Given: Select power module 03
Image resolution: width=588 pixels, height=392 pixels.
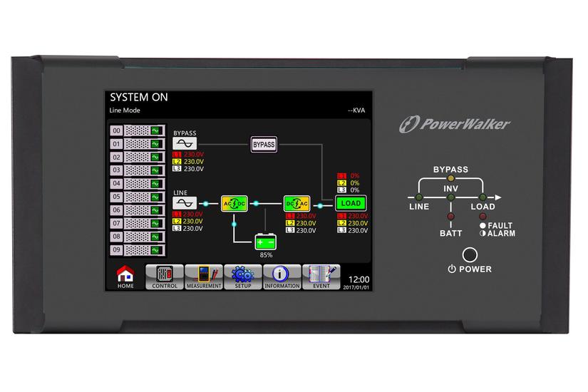Looking at the screenshot, I should 138,170.
